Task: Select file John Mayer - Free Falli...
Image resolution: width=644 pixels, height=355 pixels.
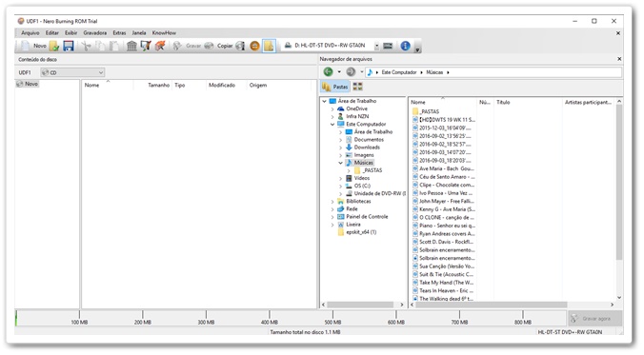Action: point(447,201)
